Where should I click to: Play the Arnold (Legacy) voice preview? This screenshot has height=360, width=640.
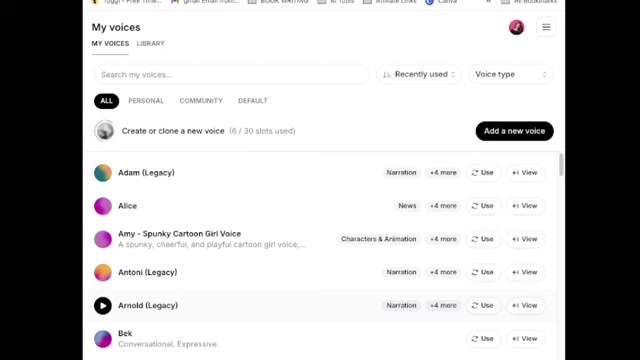103,306
